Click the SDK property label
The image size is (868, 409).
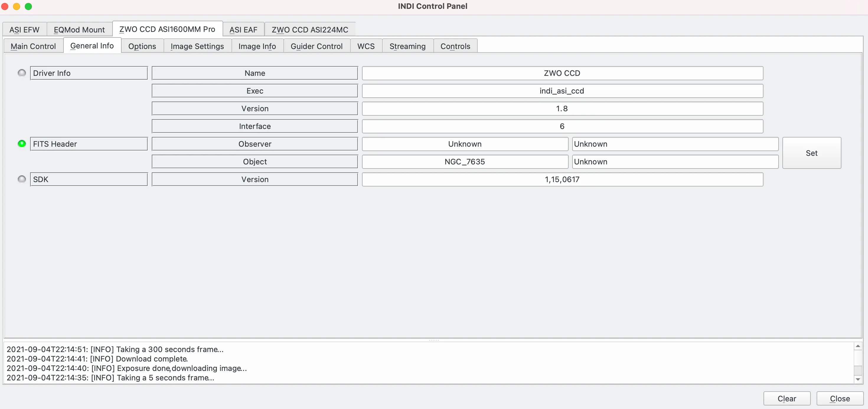click(89, 179)
